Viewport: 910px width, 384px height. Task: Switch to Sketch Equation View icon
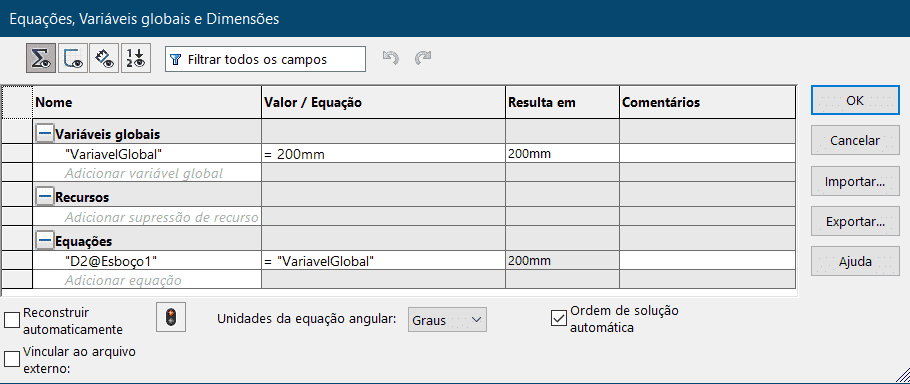click(x=73, y=58)
